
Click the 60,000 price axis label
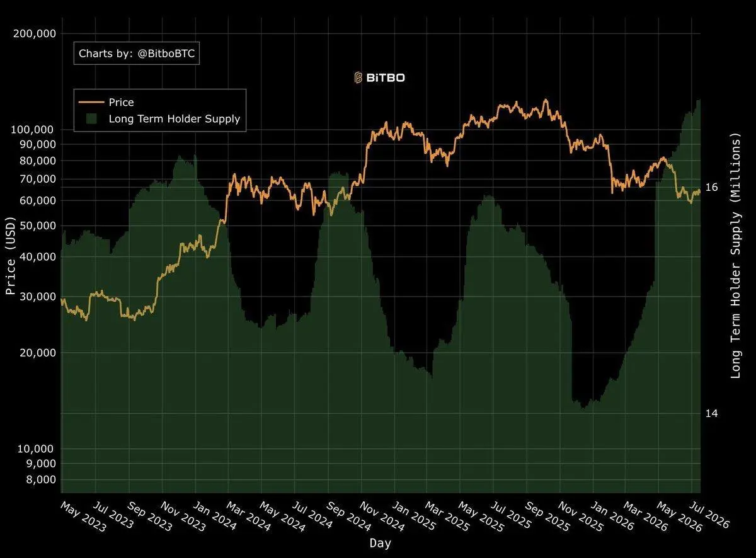point(37,200)
